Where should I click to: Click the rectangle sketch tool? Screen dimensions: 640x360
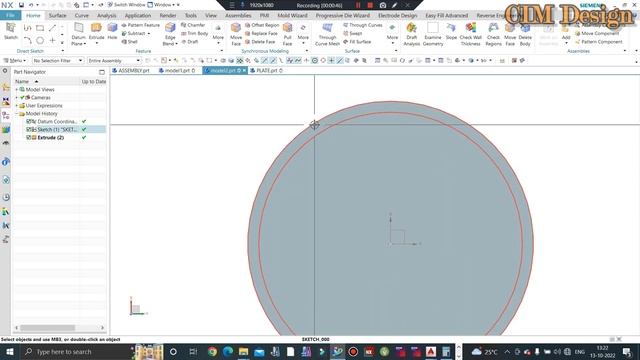pyautogui.click(x=40, y=28)
